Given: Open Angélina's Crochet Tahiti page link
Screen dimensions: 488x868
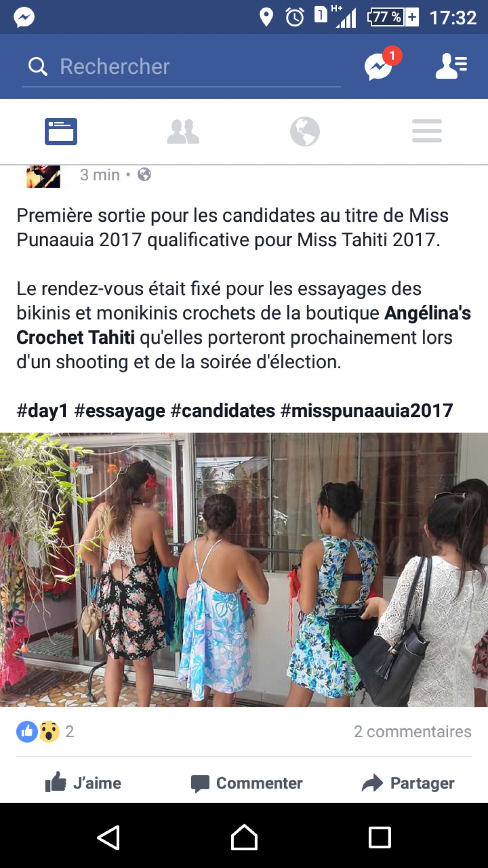Looking at the screenshot, I should pyautogui.click(x=244, y=325).
